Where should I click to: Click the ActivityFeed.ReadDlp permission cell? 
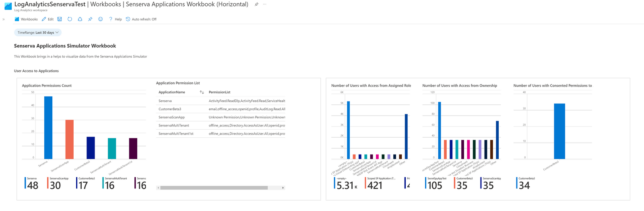(247, 101)
